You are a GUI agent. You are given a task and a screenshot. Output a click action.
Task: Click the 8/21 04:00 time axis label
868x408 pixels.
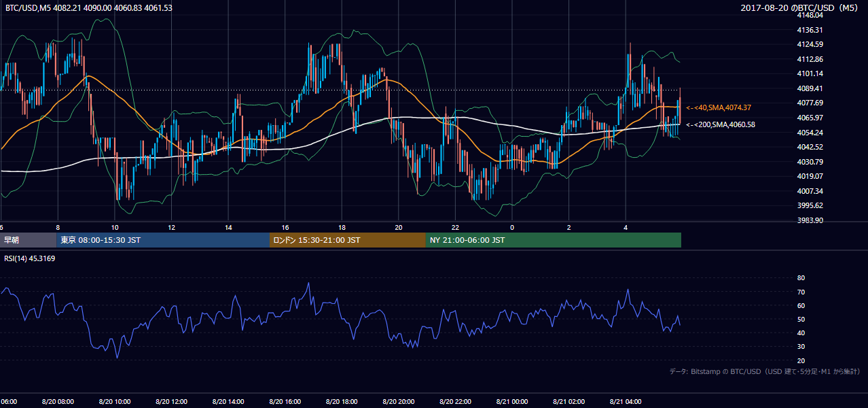tap(625, 402)
